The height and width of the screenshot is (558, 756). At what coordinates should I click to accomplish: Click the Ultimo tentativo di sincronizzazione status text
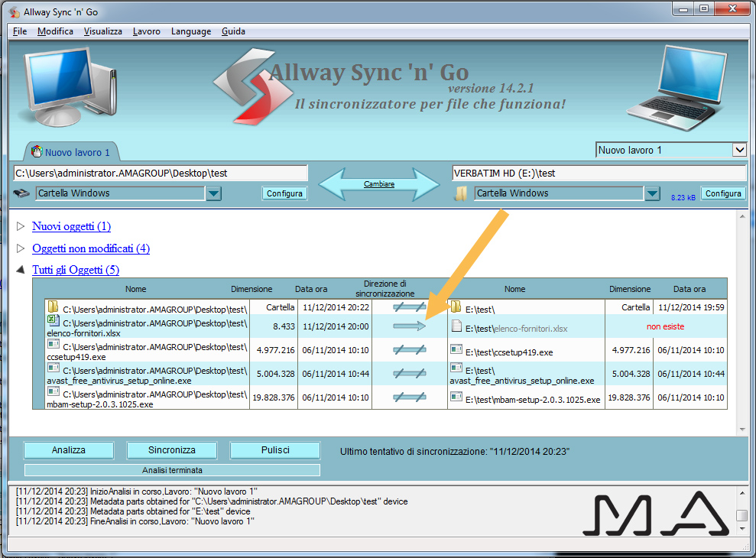tap(455, 452)
